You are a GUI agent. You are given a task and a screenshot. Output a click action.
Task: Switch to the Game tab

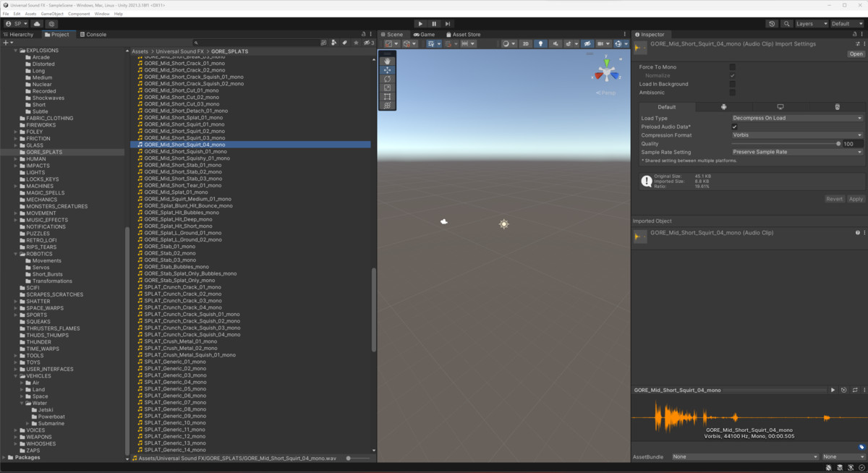point(425,34)
